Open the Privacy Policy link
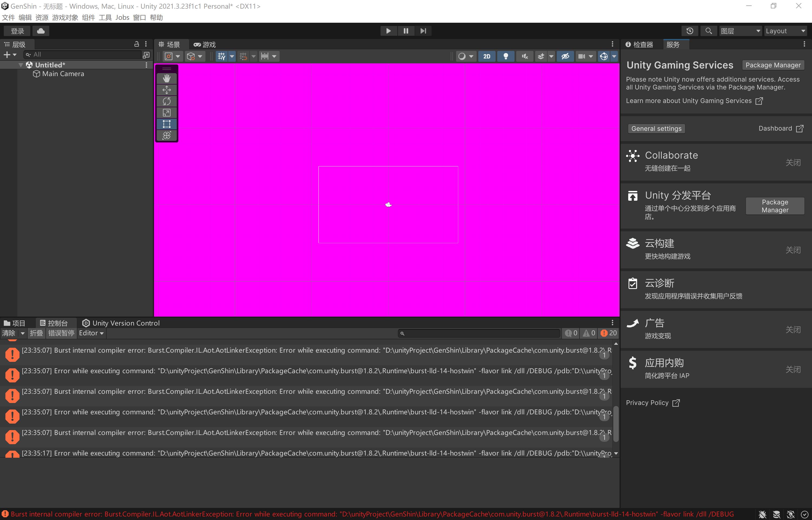Screen dimensions: 812x520 coord(647,403)
